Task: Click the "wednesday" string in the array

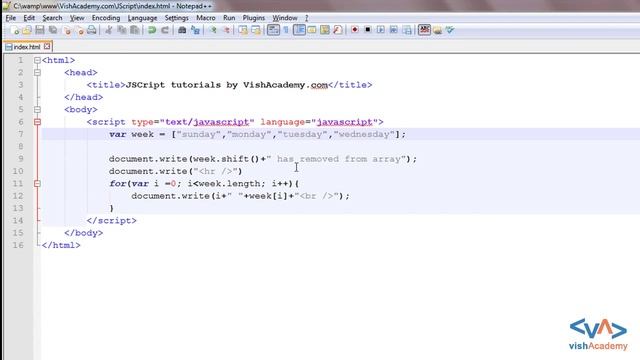Action: (x=364, y=134)
